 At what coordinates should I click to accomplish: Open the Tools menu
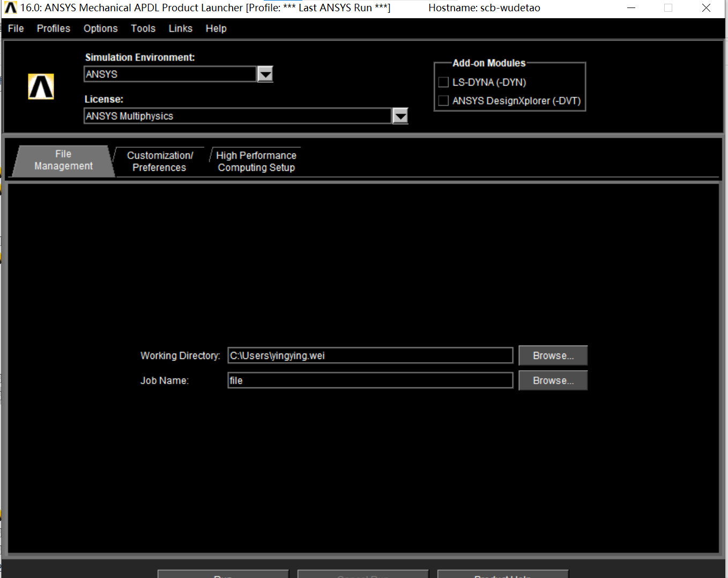point(143,28)
